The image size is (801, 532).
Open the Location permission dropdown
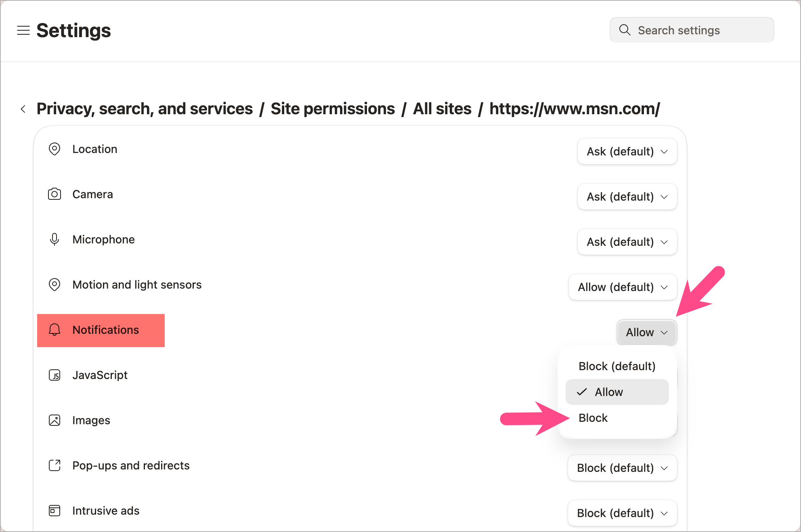(x=627, y=151)
